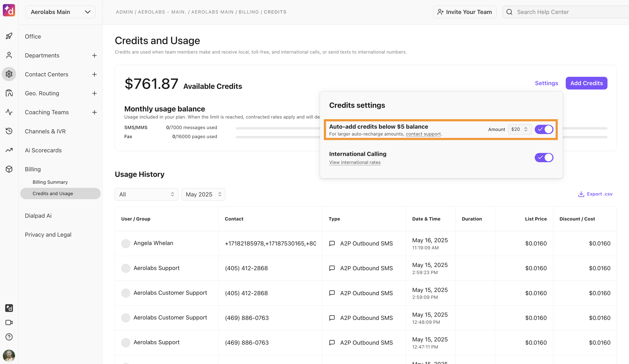The height and width of the screenshot is (364, 629).
Task: Open the person contacts sidebar icon
Action: (x=9, y=55)
